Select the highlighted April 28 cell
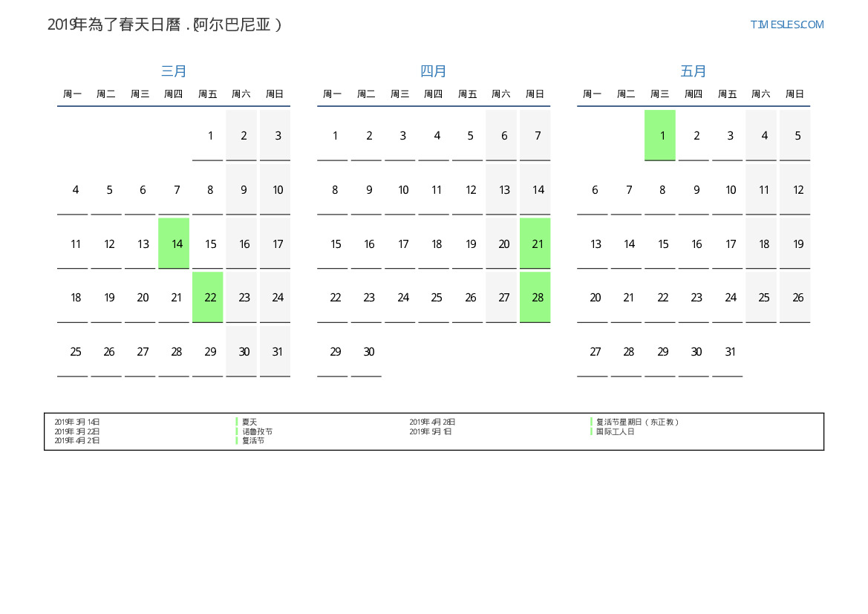Image resolution: width=868 pixels, height=614 pixels. pyautogui.click(x=535, y=297)
